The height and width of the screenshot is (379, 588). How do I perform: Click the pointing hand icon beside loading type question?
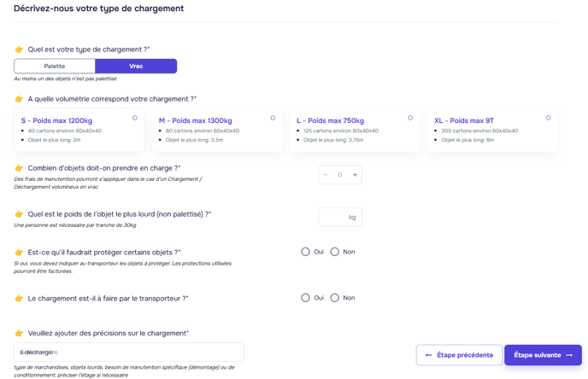pos(19,50)
